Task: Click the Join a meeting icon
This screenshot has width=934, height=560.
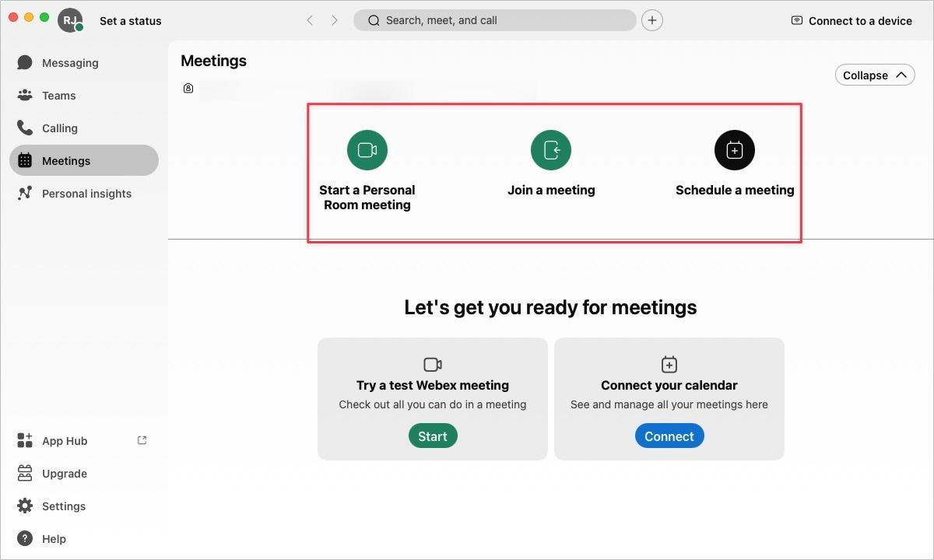Action: point(550,150)
